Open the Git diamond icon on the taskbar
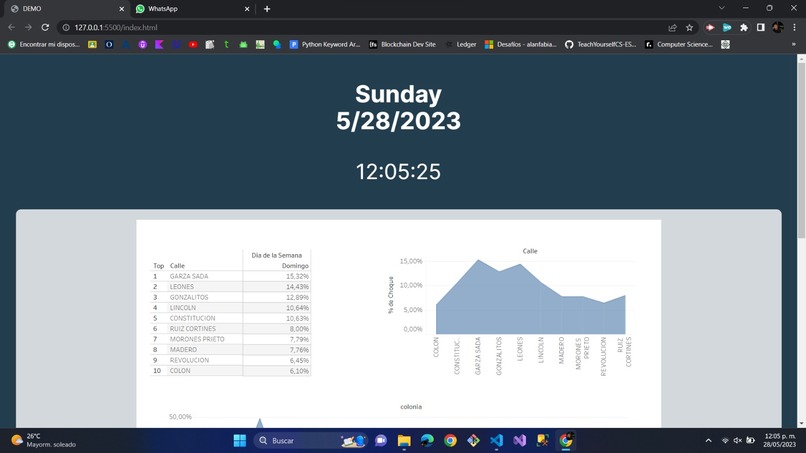The image size is (806, 453). 473,441
